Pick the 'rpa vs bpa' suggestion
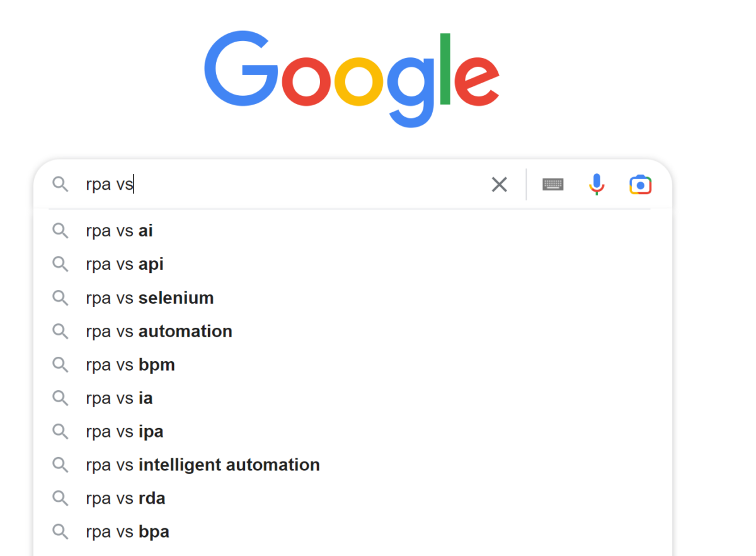This screenshot has width=756, height=556. click(x=127, y=531)
